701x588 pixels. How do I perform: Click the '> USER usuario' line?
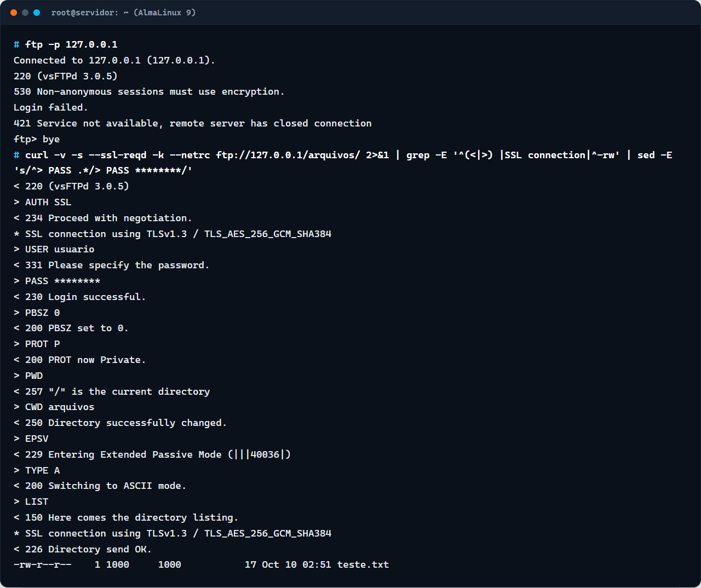[54, 249]
